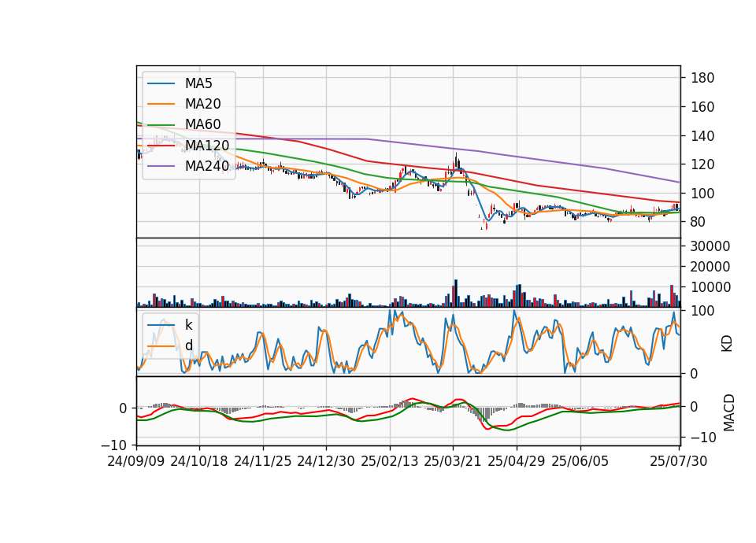Viewport: 756px width, 543px height.
Task: Click the MA60 legend label
Action: point(202,124)
